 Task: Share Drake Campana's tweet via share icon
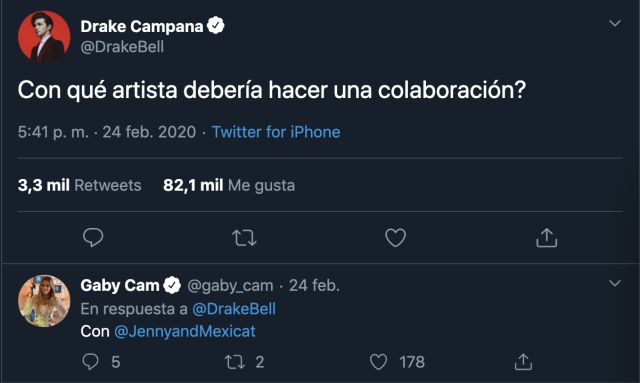(x=547, y=238)
